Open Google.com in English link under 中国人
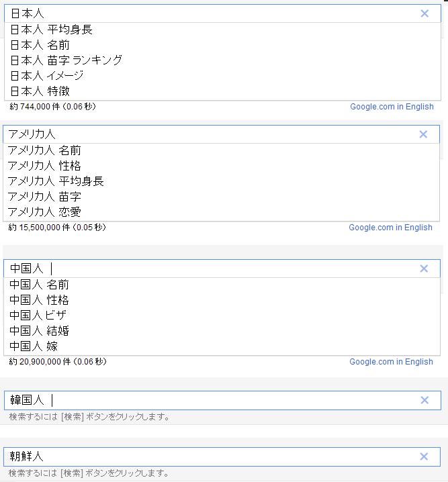 point(391,362)
